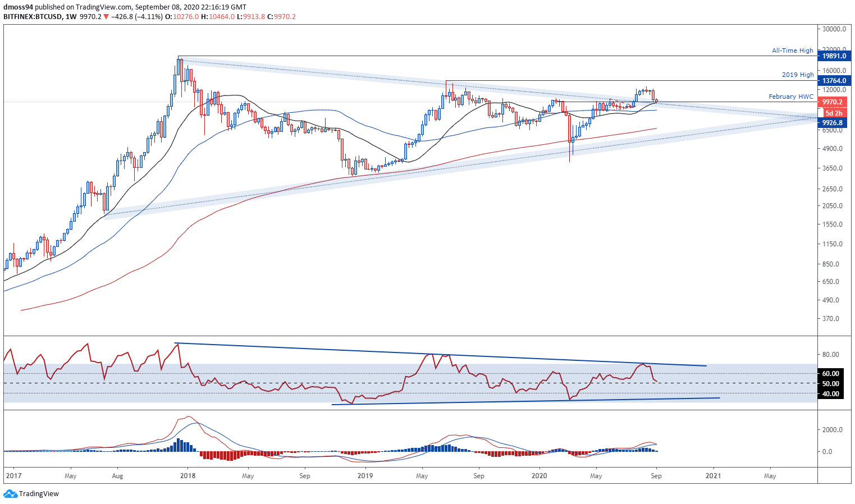Click the Aug label on time axis

(x=118, y=476)
